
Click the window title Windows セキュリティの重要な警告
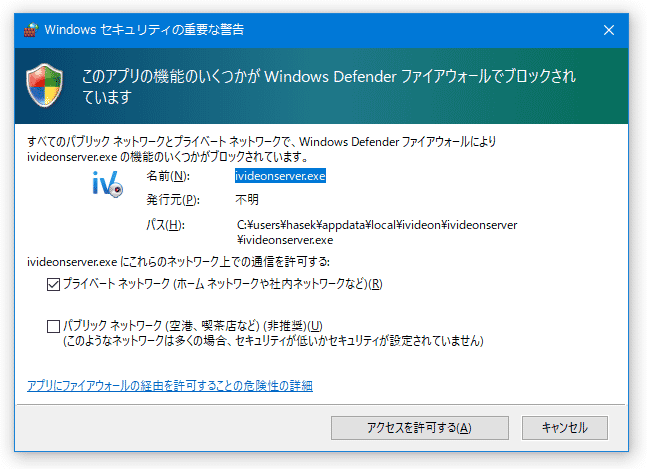coord(144,30)
